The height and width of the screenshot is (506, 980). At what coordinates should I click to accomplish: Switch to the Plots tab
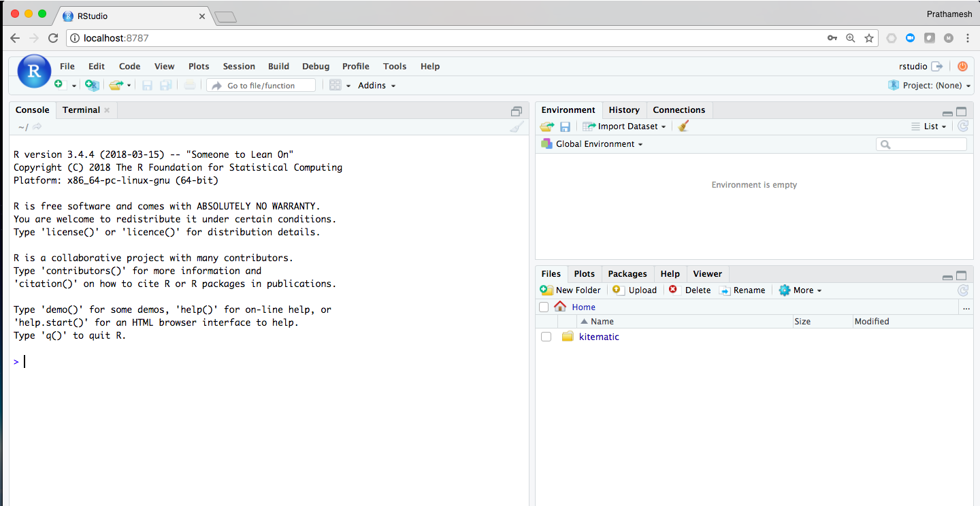[x=584, y=274]
